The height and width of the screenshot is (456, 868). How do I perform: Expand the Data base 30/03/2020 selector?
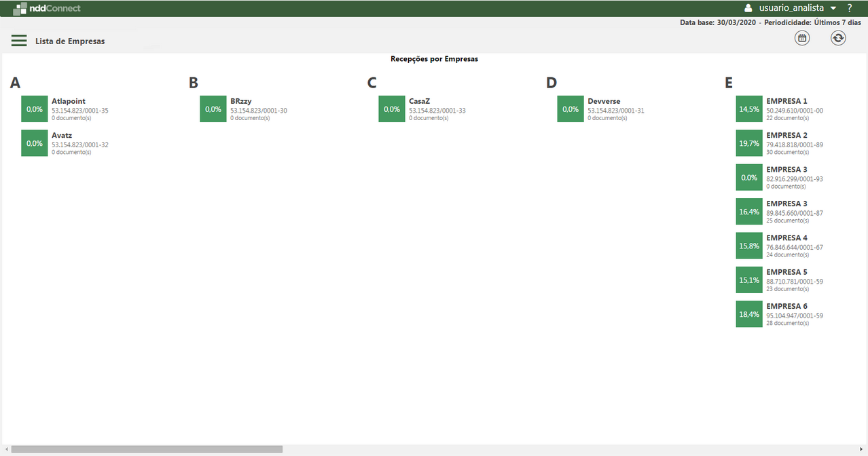point(718,22)
